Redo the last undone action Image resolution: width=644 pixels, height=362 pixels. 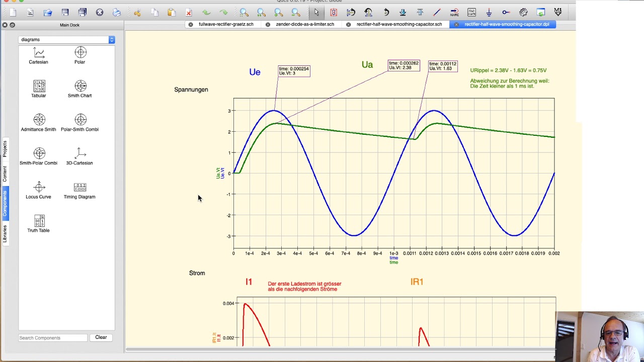(x=223, y=13)
